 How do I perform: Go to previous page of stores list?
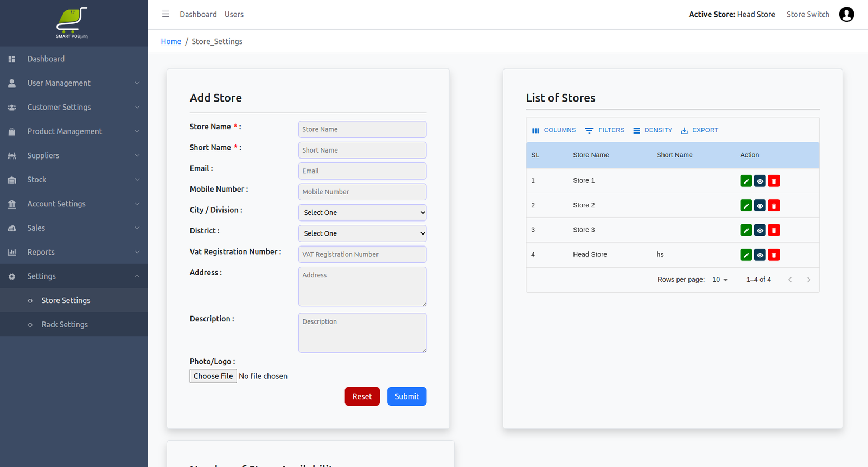coord(790,280)
